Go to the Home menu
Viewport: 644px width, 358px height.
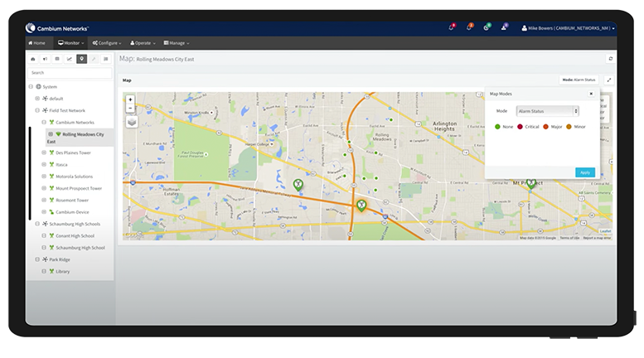click(x=37, y=43)
